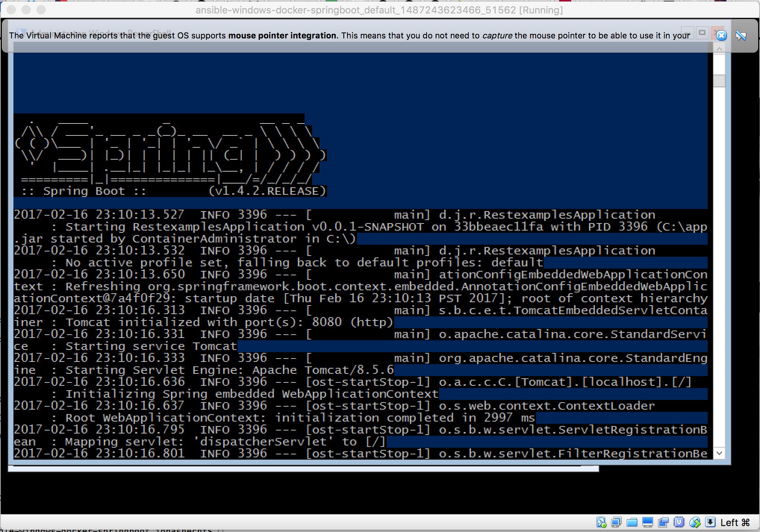The height and width of the screenshot is (532, 760).
Task: Open the display settings monitor icon
Action: (648, 522)
